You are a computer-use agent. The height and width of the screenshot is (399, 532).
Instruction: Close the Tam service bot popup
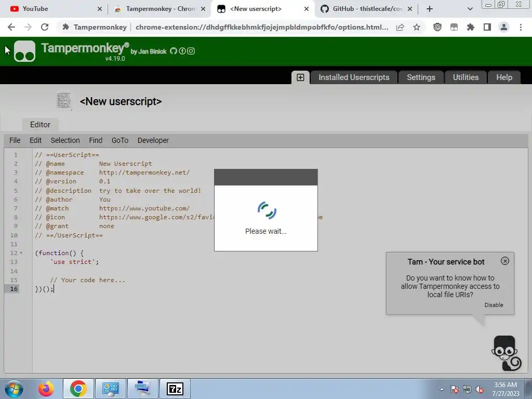point(505,261)
